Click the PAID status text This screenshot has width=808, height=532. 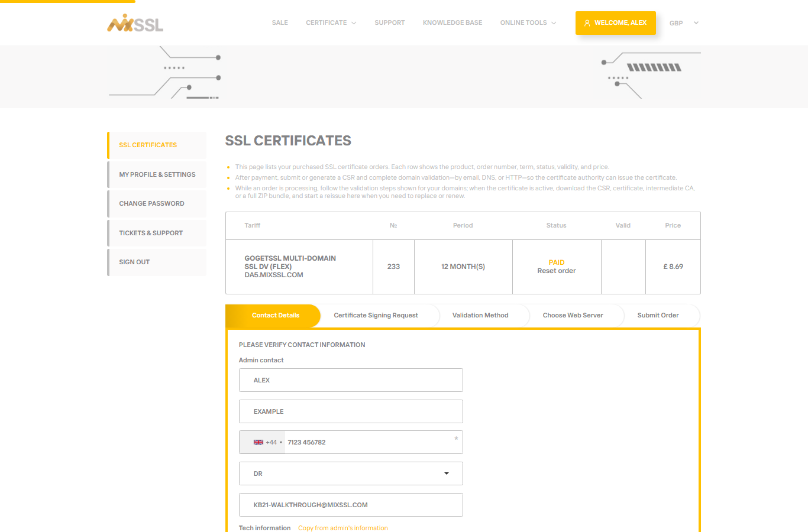(x=557, y=262)
